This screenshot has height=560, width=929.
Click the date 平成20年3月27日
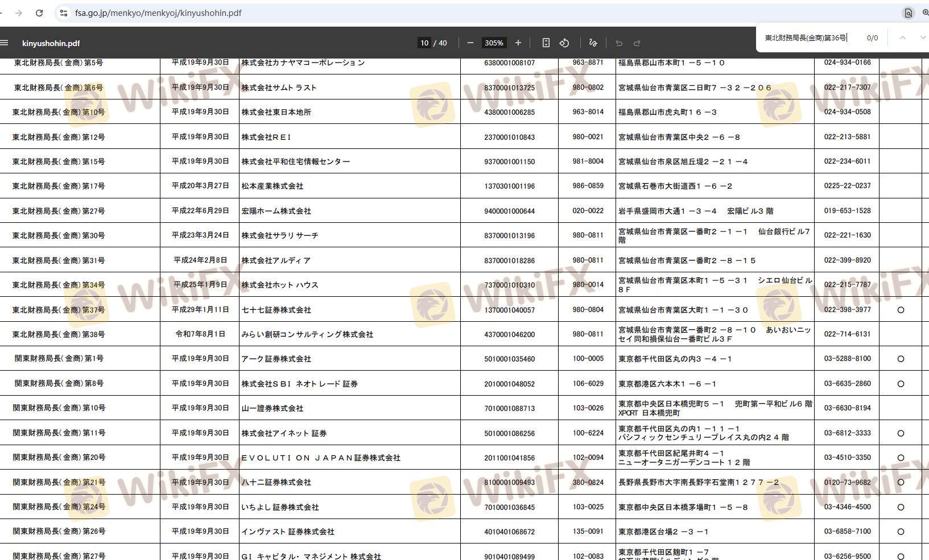[200, 186]
